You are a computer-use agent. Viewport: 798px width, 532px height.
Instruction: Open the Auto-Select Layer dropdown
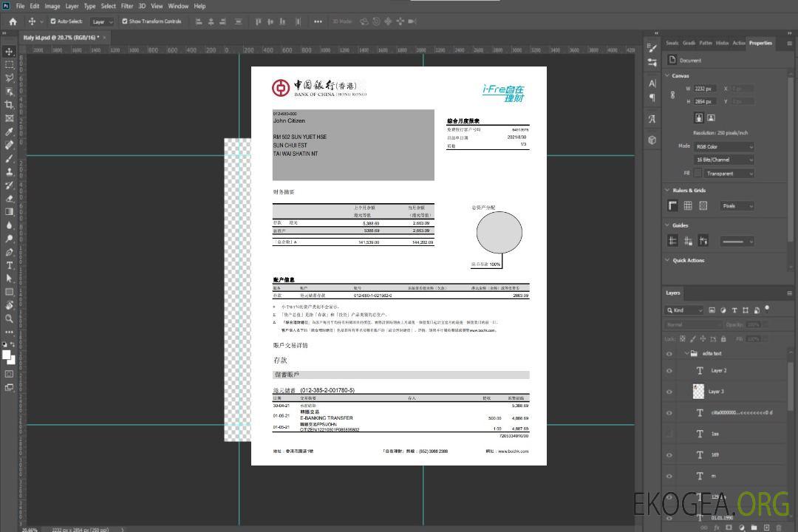coord(102,21)
